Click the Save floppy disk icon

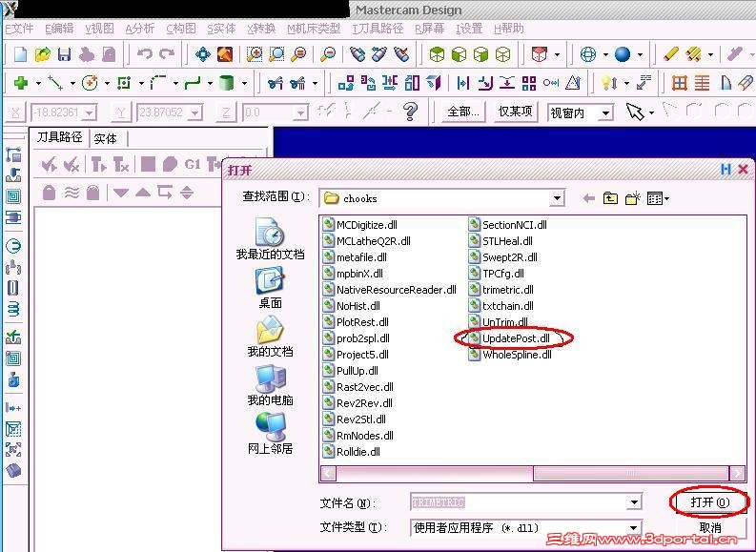64,54
